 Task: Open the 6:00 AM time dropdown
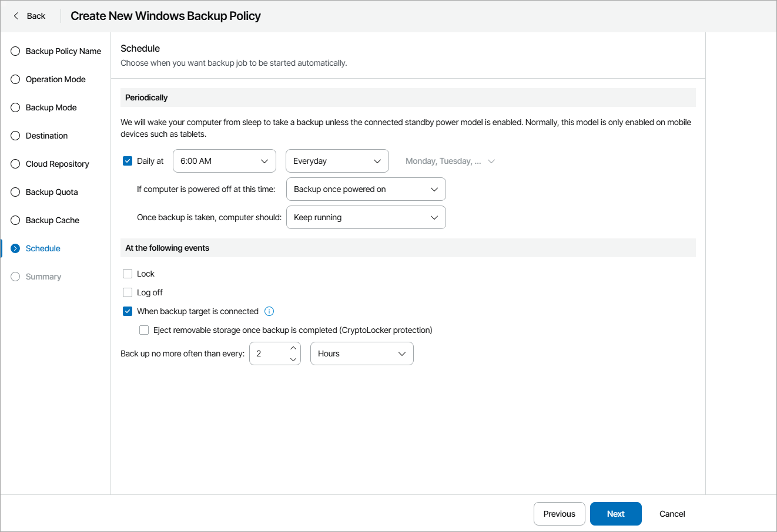(224, 161)
